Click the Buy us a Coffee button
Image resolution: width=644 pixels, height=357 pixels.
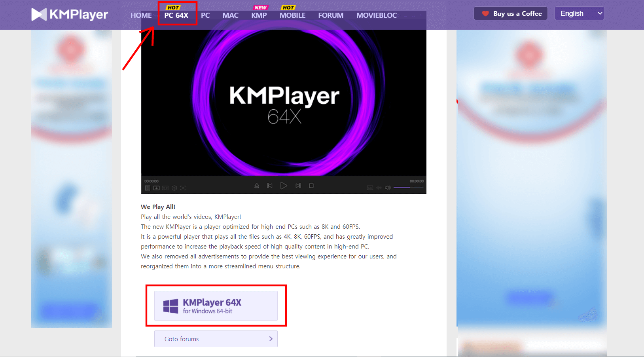pyautogui.click(x=511, y=13)
